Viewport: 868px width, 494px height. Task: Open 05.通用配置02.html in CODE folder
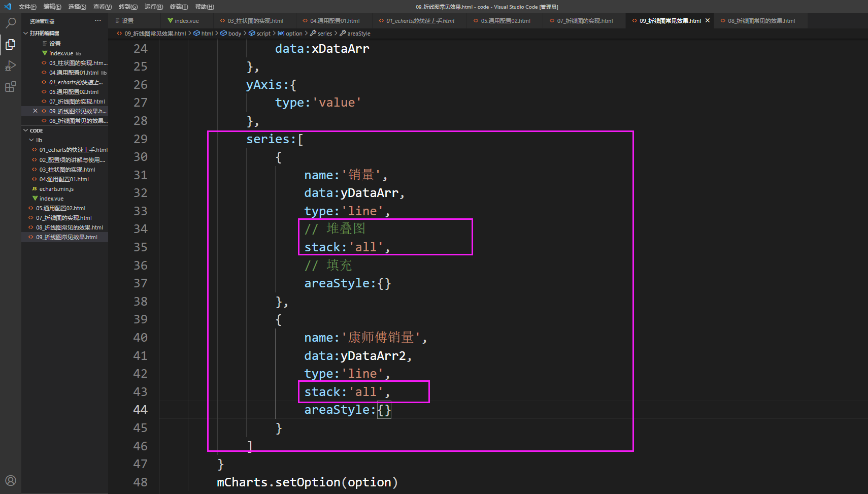click(x=65, y=208)
